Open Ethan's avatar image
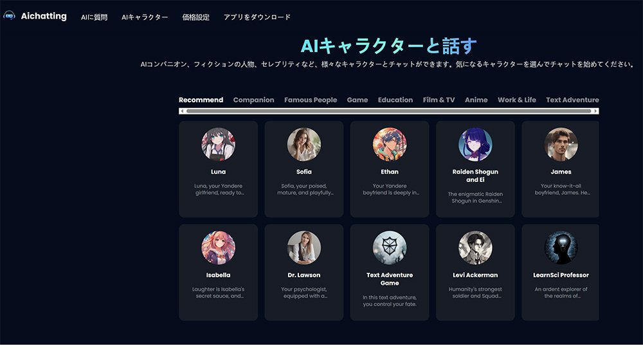643x364 pixels. (390, 144)
